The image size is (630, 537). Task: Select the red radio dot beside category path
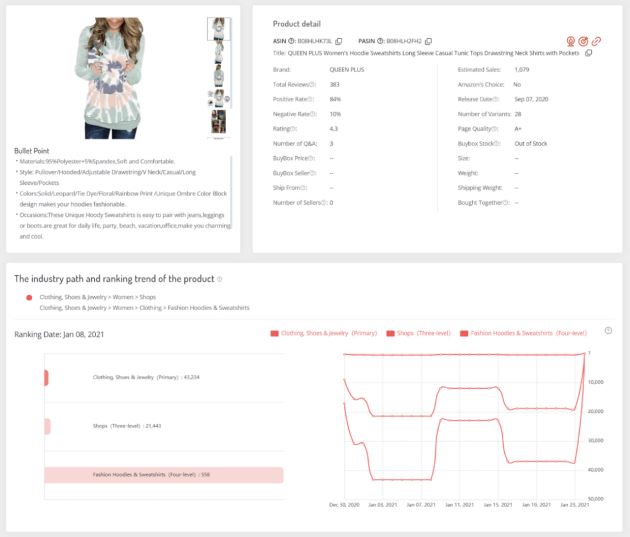tap(29, 298)
